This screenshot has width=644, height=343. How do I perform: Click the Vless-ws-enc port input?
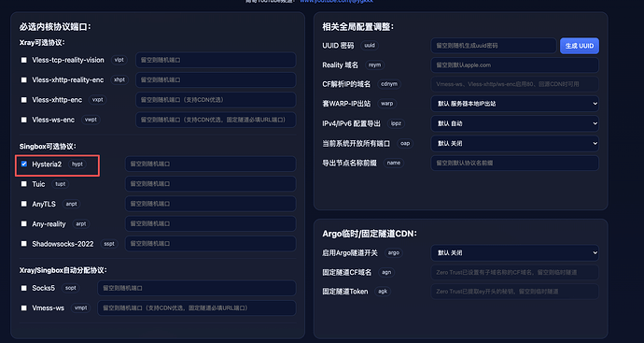point(216,120)
